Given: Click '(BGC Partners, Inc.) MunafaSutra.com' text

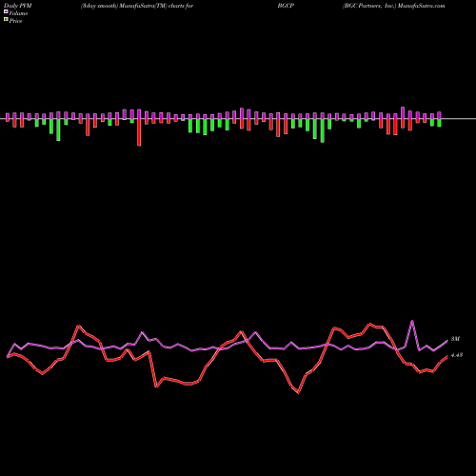Looking at the screenshot, I should (x=393, y=6).
